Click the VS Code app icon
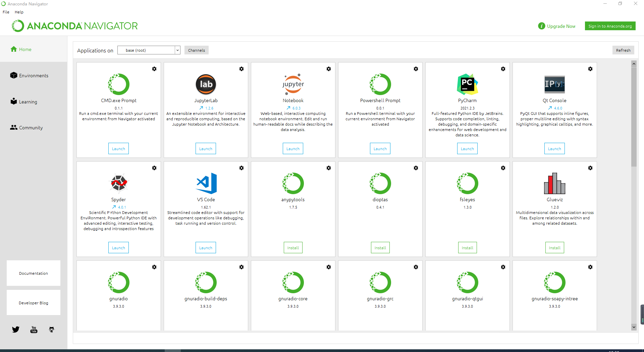Image resolution: width=644 pixels, height=352 pixels. 206,183
